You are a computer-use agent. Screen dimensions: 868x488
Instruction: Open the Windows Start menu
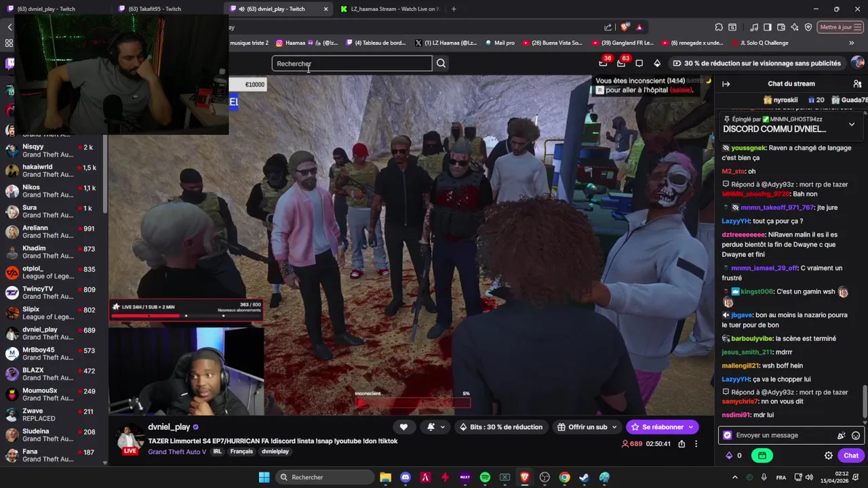pyautogui.click(x=264, y=477)
